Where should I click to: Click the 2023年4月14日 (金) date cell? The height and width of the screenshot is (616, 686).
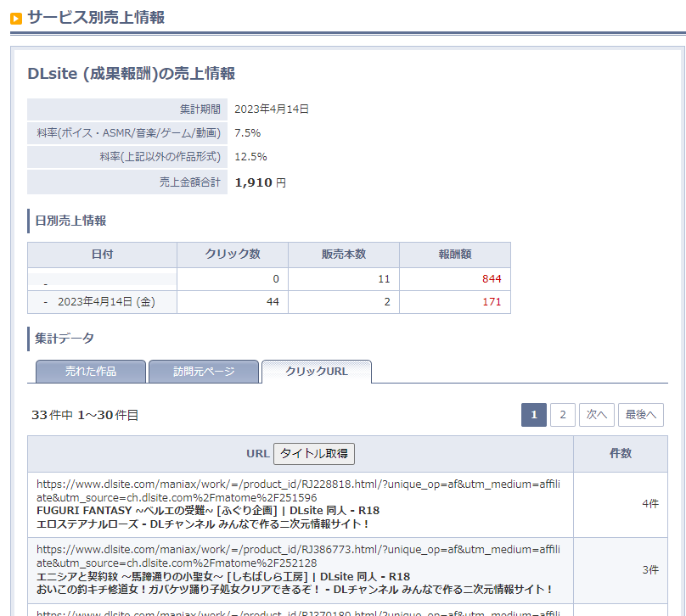pos(103,302)
